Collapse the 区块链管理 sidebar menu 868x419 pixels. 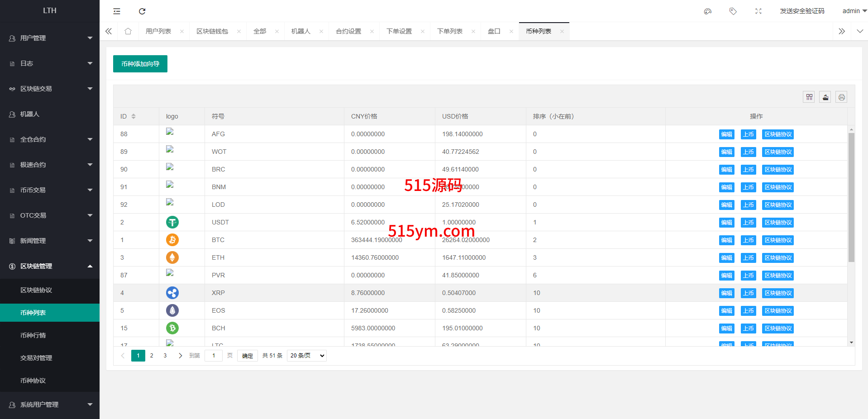tap(50, 266)
